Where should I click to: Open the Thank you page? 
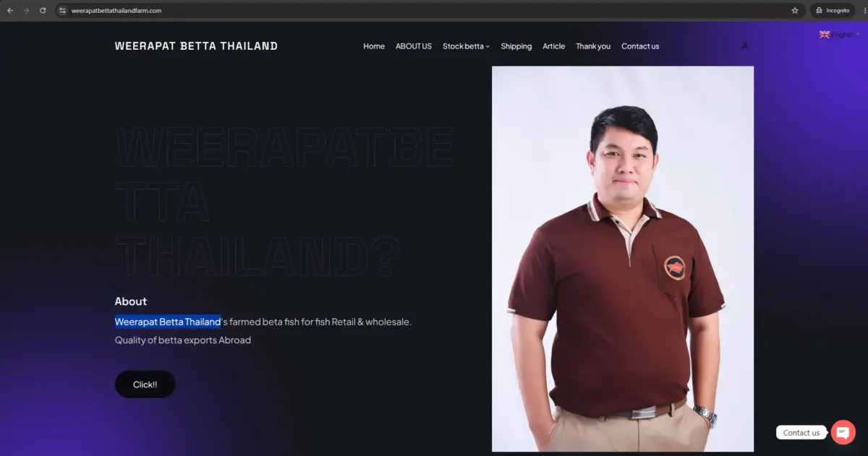(x=593, y=46)
